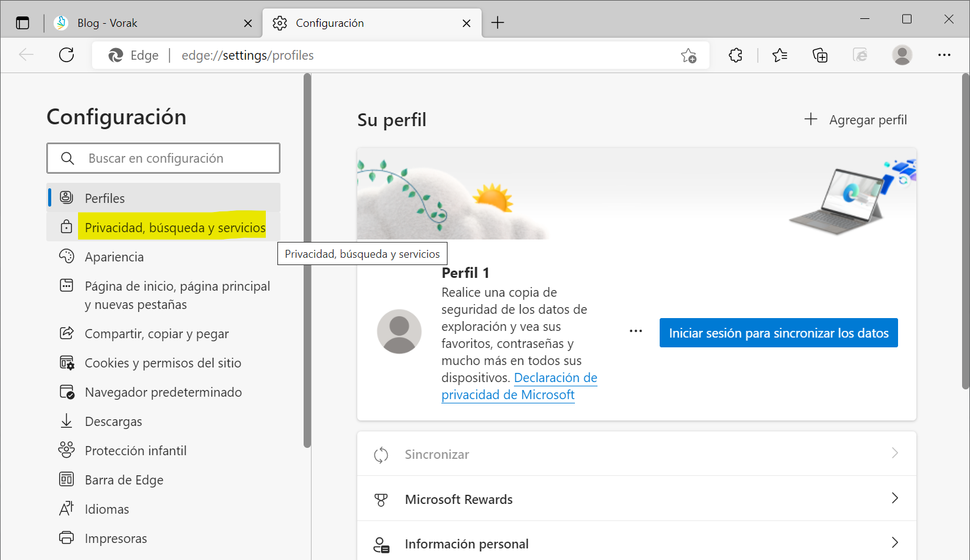Switch to the Blog - Vorak tab
The image size is (970, 560).
click(152, 23)
